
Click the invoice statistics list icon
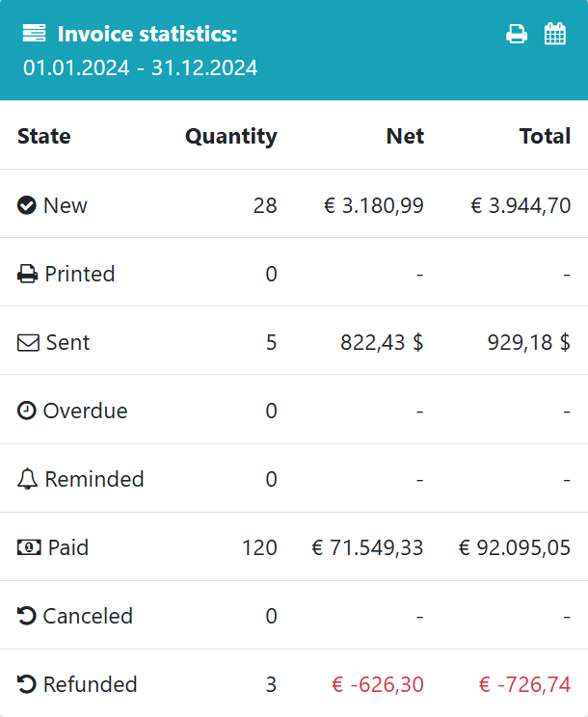point(34,35)
